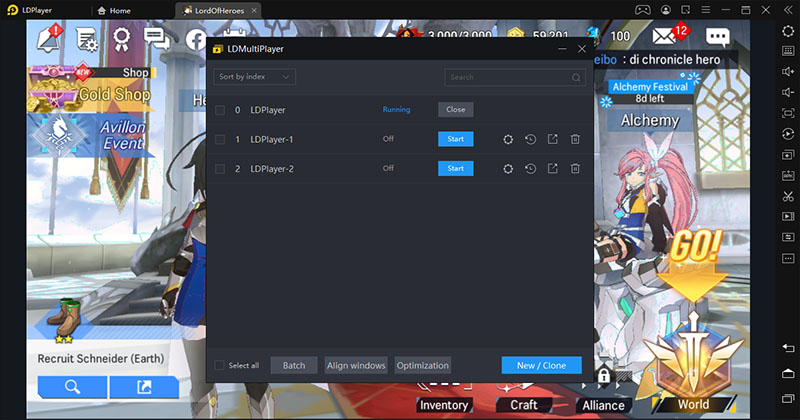Close the LordOfHeroes tab
This screenshot has height=420, width=800.
pyautogui.click(x=254, y=10)
